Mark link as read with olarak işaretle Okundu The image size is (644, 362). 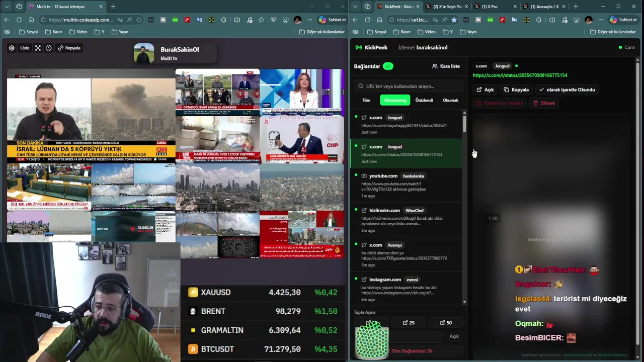pyautogui.click(x=567, y=89)
